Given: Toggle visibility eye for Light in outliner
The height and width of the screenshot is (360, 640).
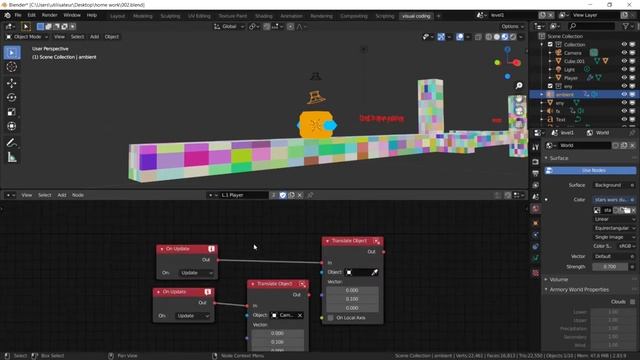Looking at the screenshot, I should [624, 69].
